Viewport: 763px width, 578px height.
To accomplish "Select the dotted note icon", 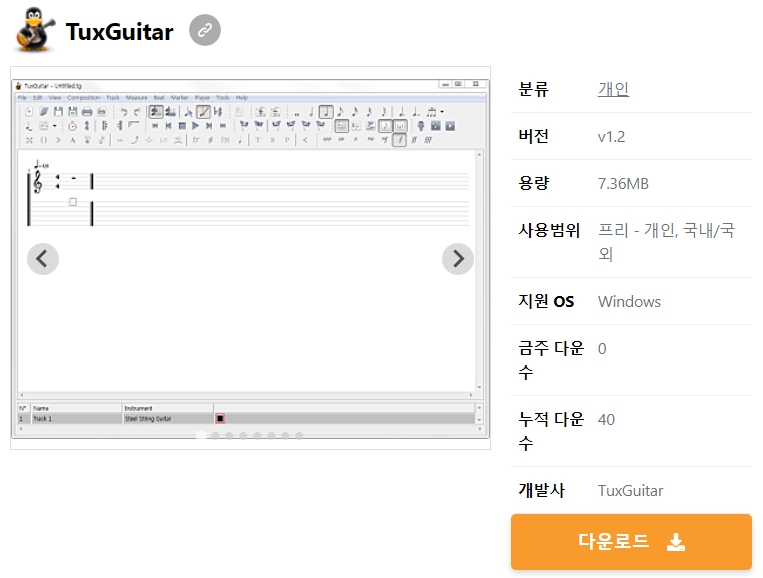I will point(402,112).
